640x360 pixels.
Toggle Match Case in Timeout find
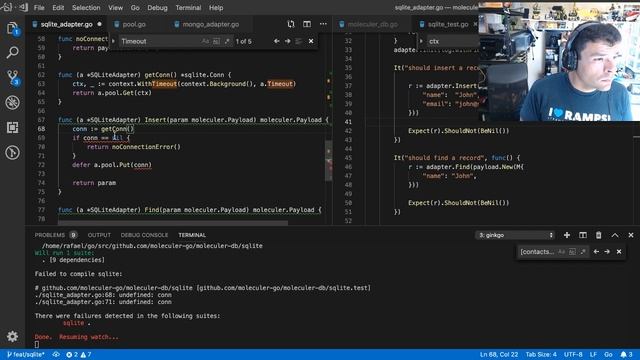tap(205, 41)
